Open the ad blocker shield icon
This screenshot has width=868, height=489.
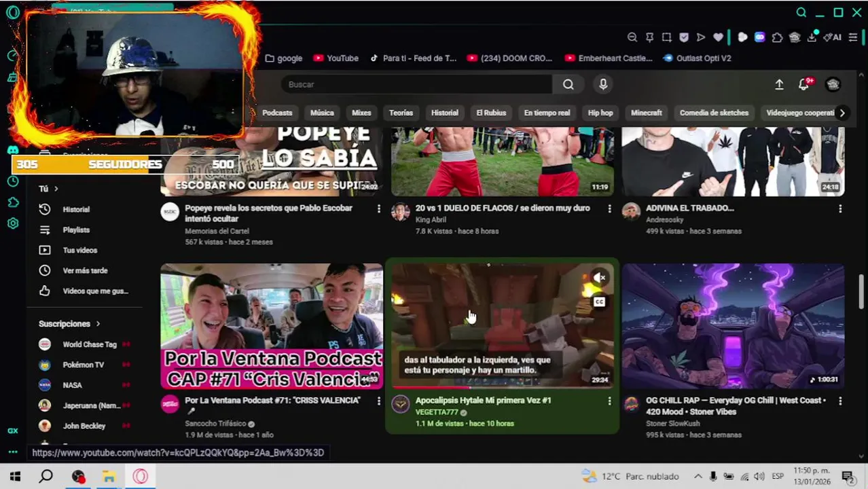684,37
